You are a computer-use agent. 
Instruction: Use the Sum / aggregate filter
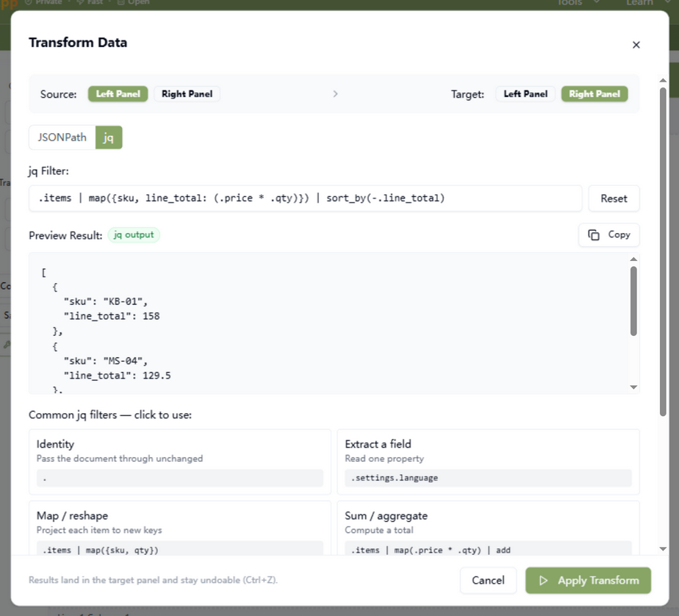[488, 528]
